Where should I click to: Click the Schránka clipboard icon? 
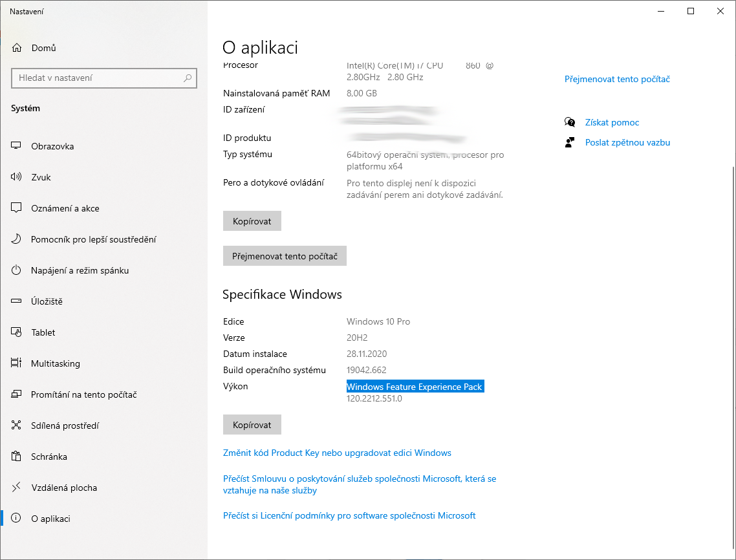coord(17,457)
